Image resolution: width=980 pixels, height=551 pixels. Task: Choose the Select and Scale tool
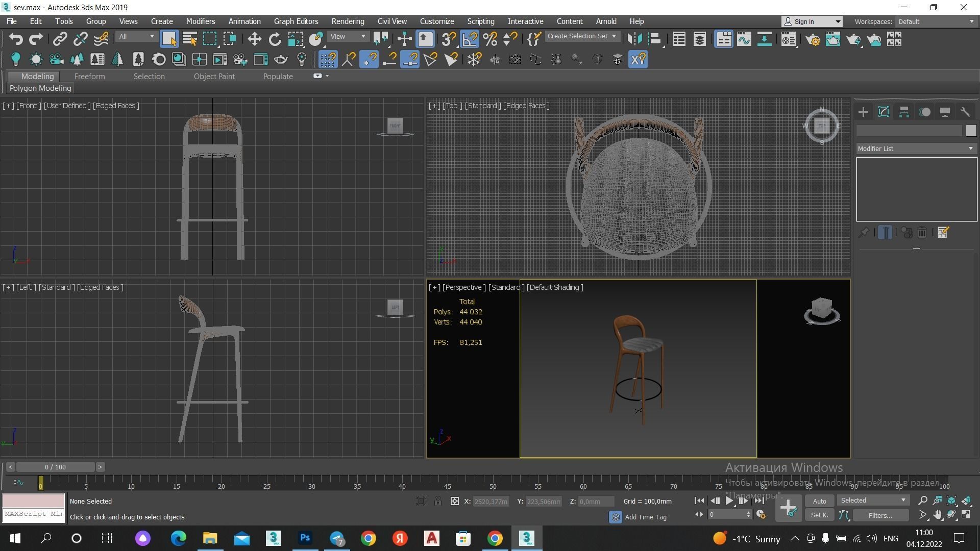click(x=296, y=39)
